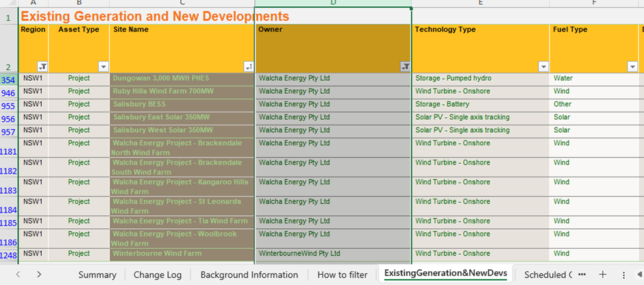Image resolution: width=644 pixels, height=285 pixels.
Task: Go to the Background Information tab
Action: [x=249, y=275]
